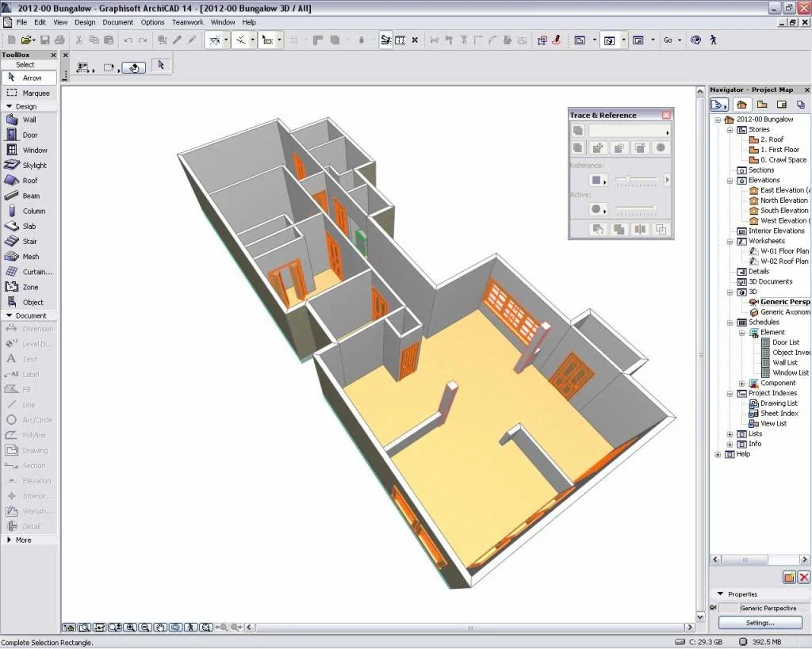812x649 pixels.
Task: Collapse the Document section in ToolBox
Action: click(x=9, y=315)
